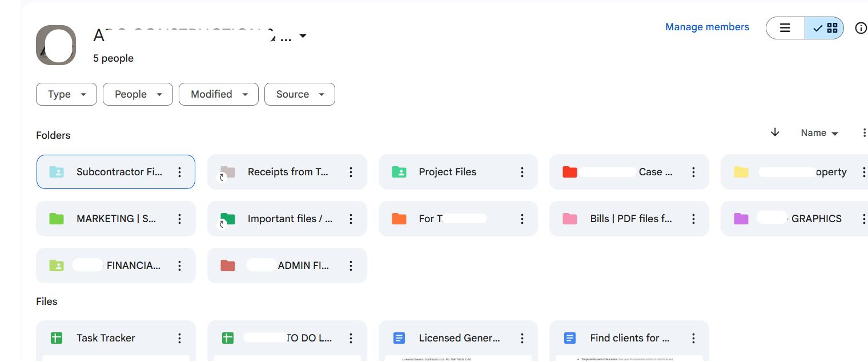Viewport: 868px width, 362px height.
Task: Open the Name sort options dropdown
Action: [x=819, y=133]
